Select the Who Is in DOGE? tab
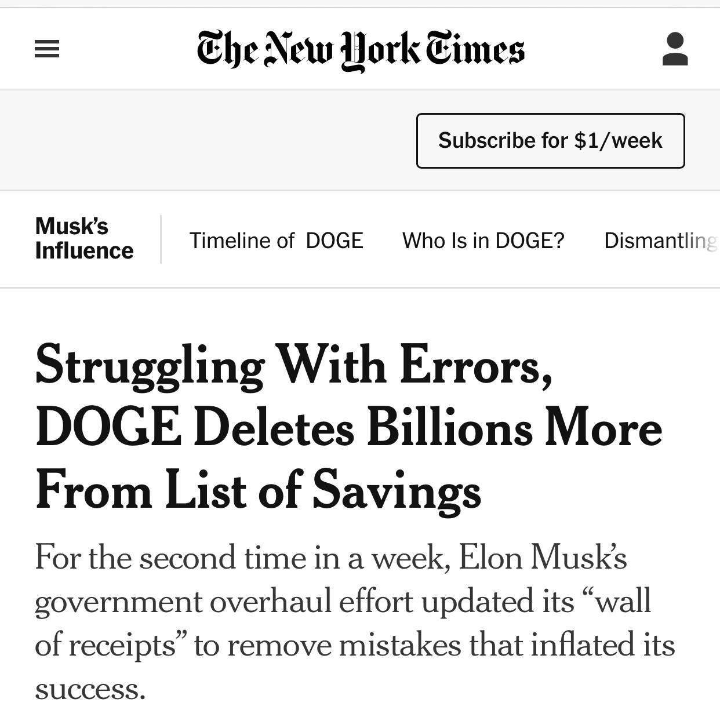This screenshot has height=728, width=720. click(x=483, y=241)
